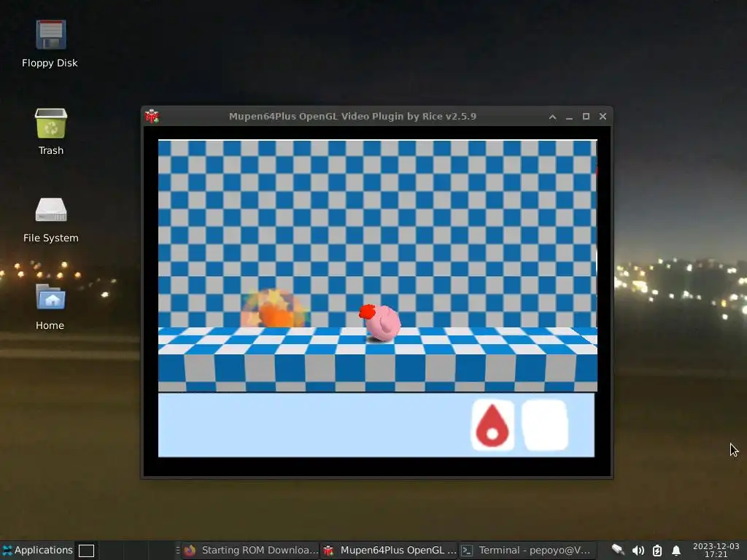Viewport: 747px width, 560px height.
Task: Minimize the Mupen64Plus window
Action: tap(569, 117)
